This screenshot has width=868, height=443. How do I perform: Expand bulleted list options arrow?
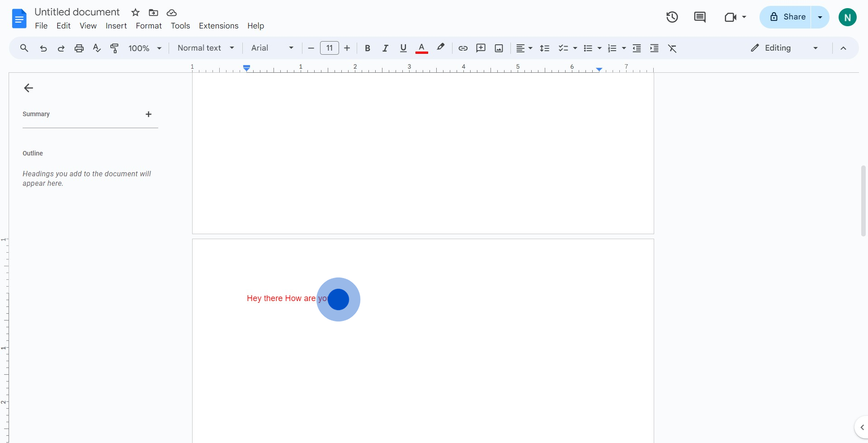(x=599, y=48)
